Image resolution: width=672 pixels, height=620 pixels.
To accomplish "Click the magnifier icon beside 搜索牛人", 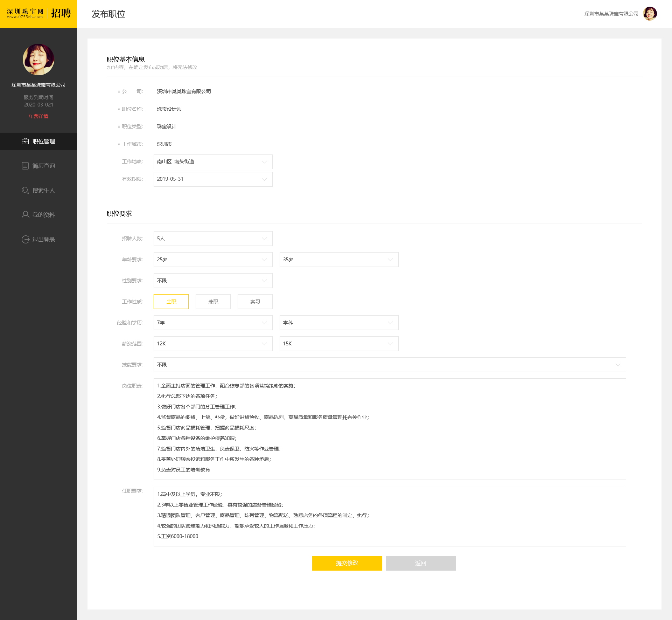I will 25,190.
